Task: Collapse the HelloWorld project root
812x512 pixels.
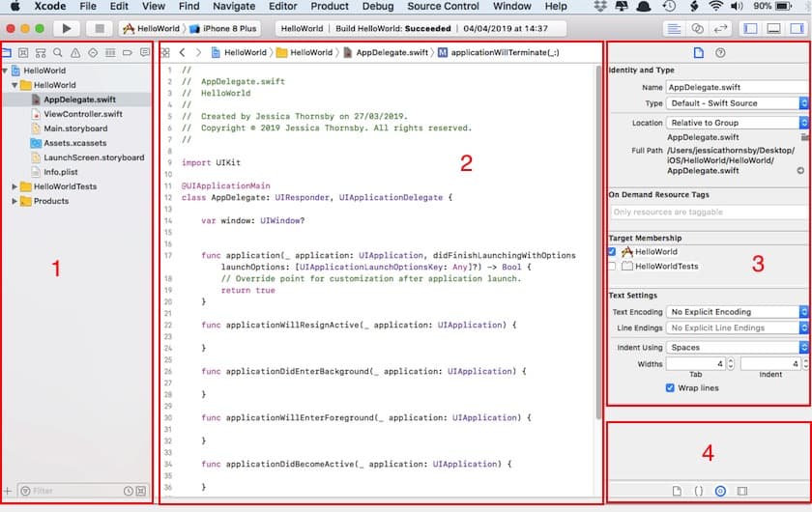Action: click(x=5, y=71)
